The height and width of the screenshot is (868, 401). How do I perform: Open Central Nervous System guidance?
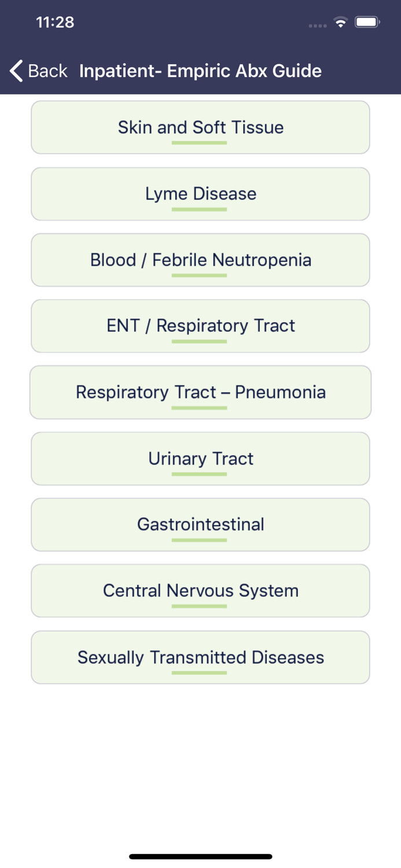[x=200, y=590]
